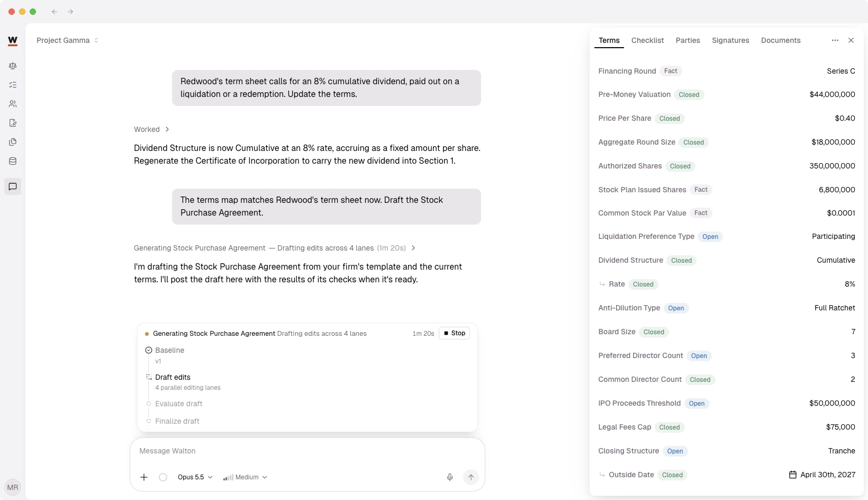The image size is (868, 500).
Task: Close the Terms side panel
Action: 851,40
